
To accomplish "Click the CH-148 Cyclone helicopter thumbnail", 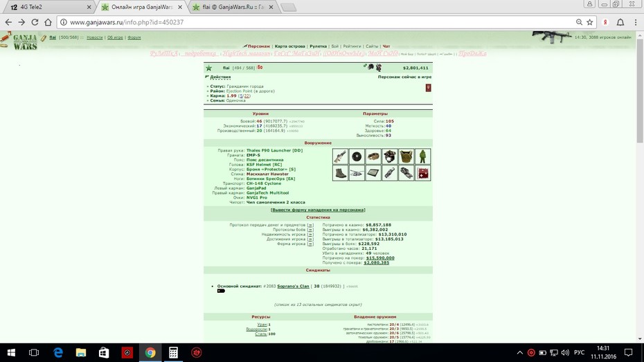I will (x=357, y=173).
